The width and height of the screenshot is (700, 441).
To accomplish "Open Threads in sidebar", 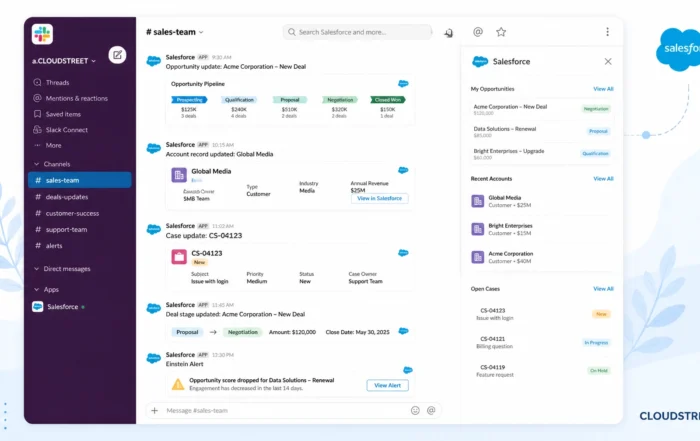I will pos(57,83).
